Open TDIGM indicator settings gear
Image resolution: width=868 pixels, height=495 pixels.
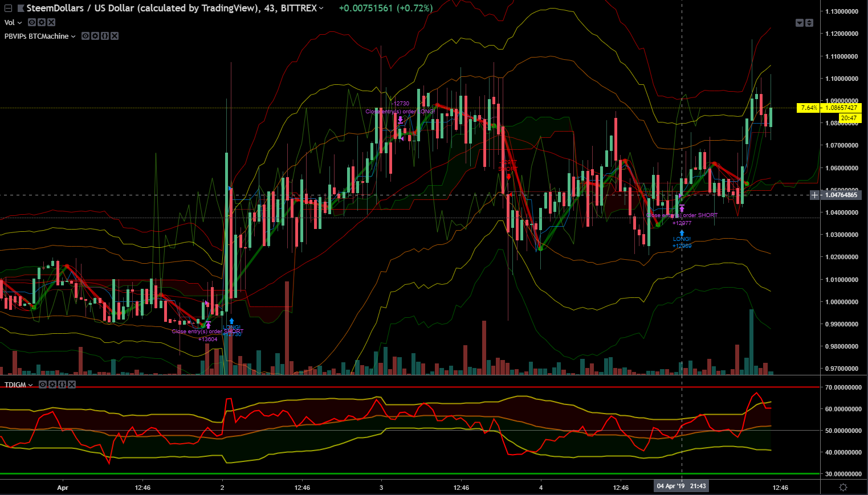click(x=52, y=385)
